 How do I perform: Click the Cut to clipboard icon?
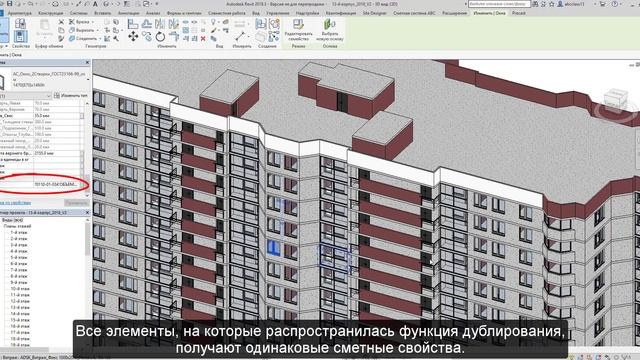[x=61, y=22]
